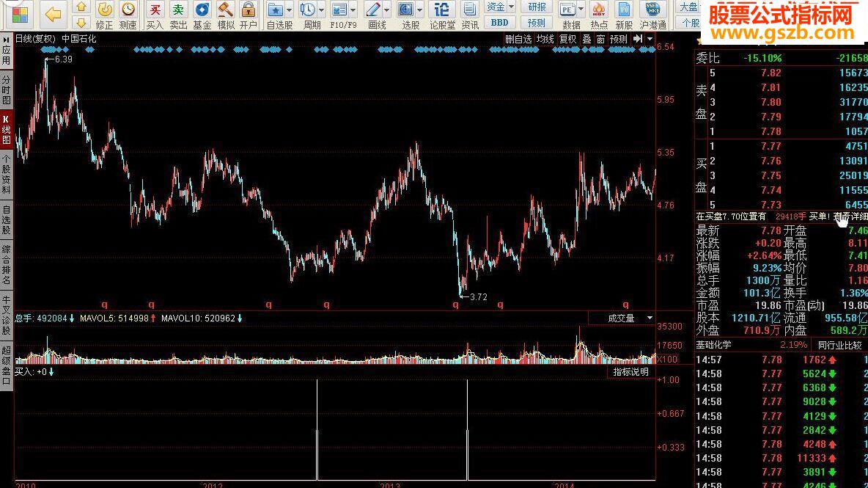
Task: Collapse the 应用 sidebar arrow icon
Action: (6, 40)
